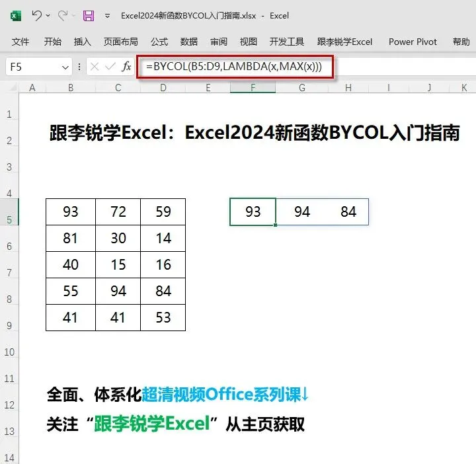This screenshot has width=476, height=464.
Task: Click the Excel app icon in title bar
Action: pyautogui.click(x=15, y=15)
